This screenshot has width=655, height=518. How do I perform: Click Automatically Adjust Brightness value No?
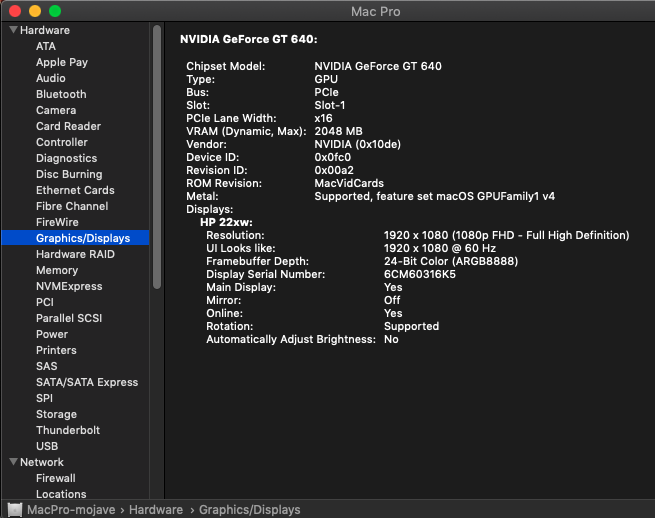coord(391,339)
